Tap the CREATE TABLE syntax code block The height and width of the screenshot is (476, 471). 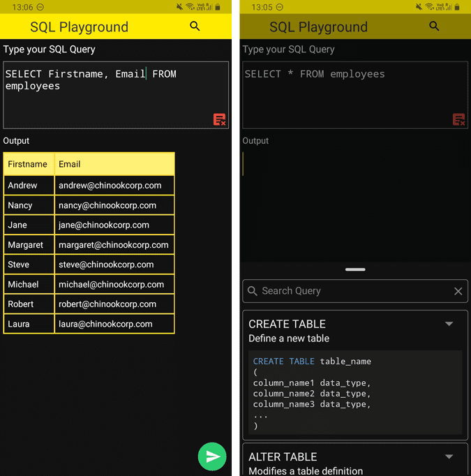[x=355, y=392]
